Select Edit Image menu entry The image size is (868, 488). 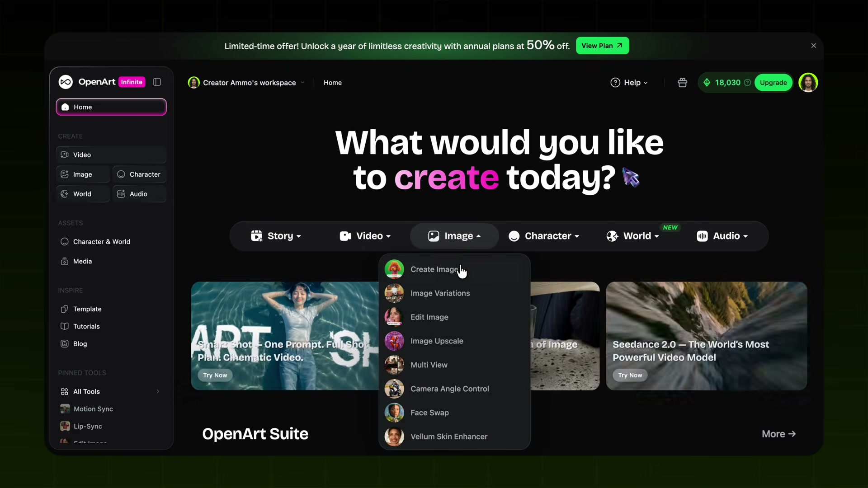(x=454, y=317)
